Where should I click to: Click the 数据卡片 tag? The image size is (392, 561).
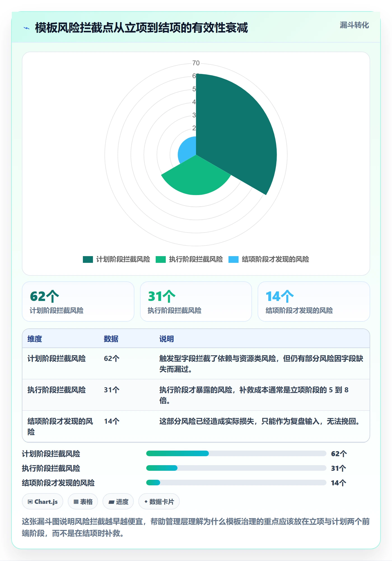(159, 502)
